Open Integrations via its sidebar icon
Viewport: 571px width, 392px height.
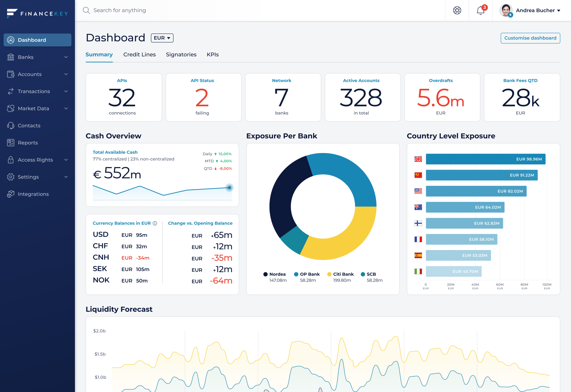click(11, 194)
